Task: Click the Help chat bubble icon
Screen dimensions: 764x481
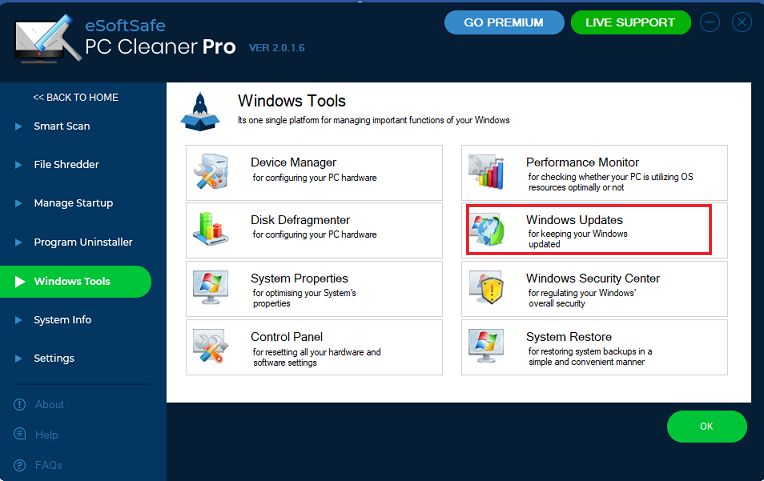Action: pyautogui.click(x=19, y=434)
